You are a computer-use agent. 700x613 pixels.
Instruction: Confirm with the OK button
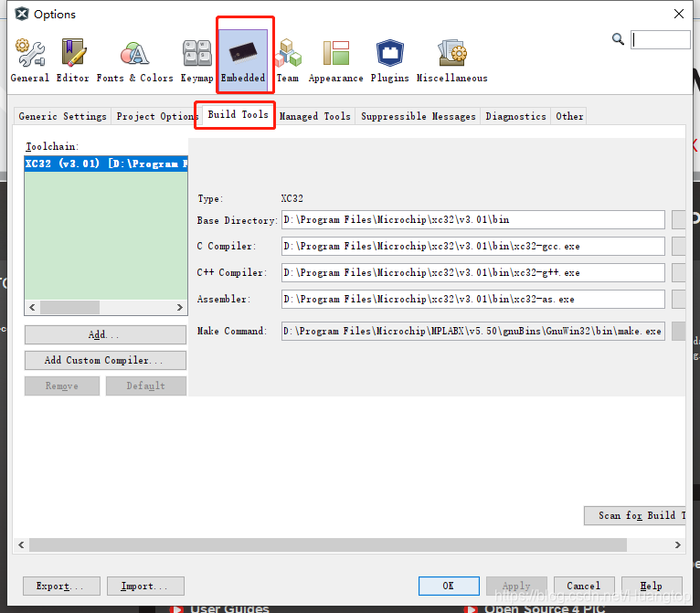pos(449,587)
